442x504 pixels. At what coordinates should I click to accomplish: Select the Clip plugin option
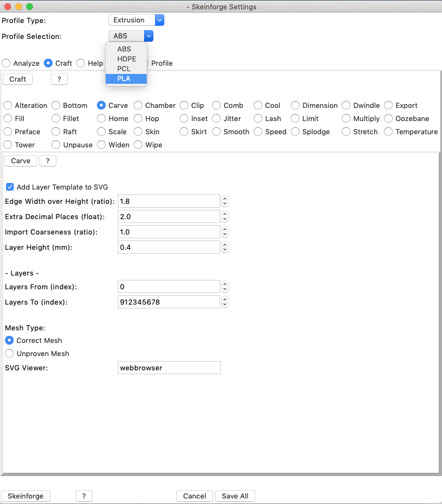(184, 105)
